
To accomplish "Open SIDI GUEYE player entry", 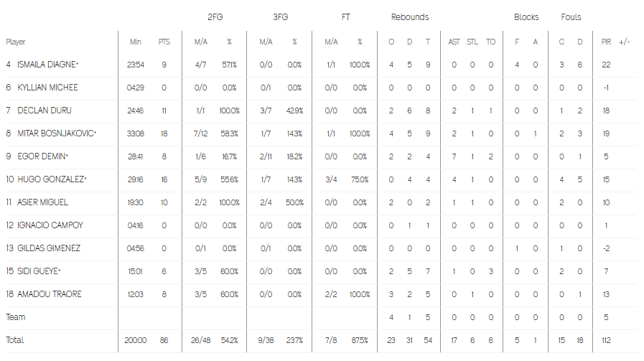I will 39,272.
